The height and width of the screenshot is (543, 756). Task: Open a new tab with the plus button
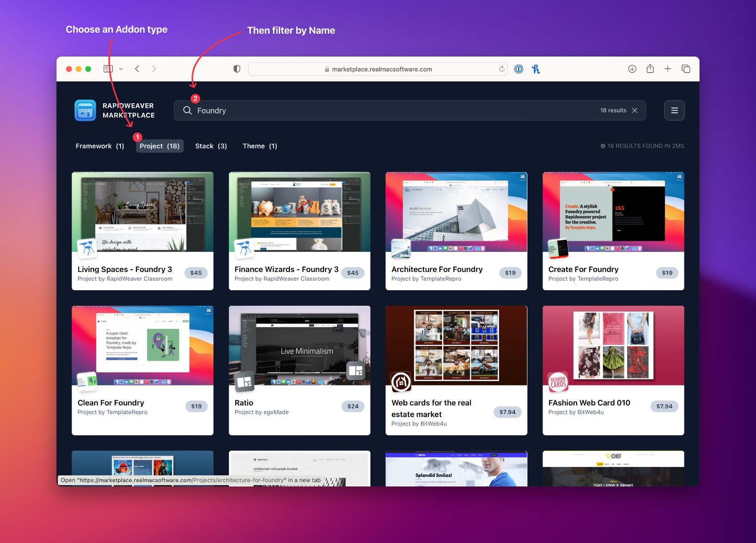pos(668,69)
